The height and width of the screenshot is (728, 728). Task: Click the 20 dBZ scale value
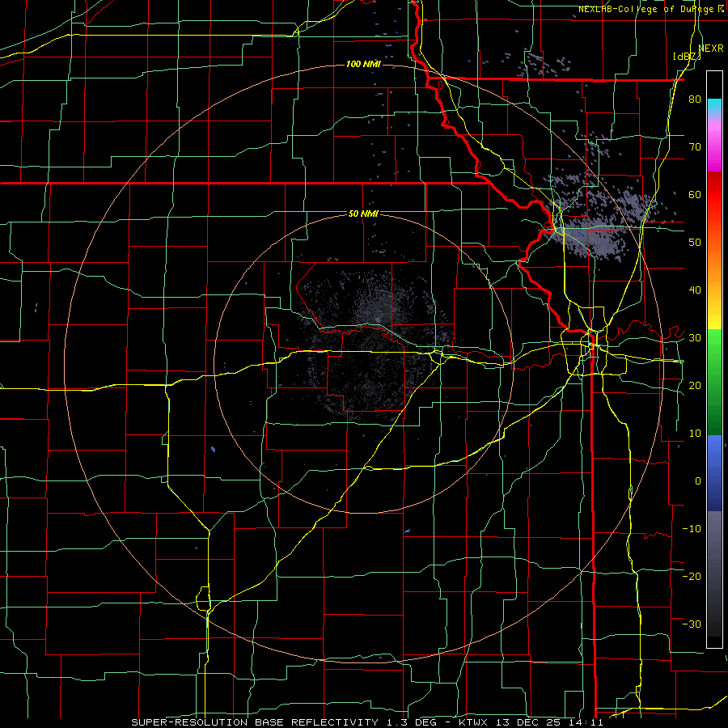click(x=695, y=386)
